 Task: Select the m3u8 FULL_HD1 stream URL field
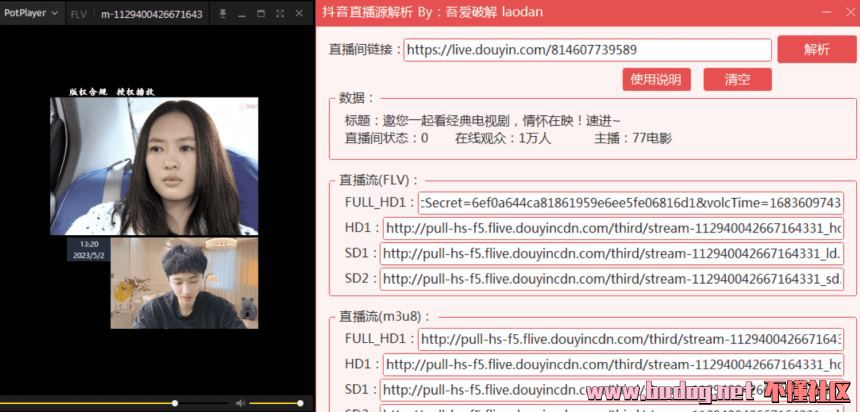[632, 339]
